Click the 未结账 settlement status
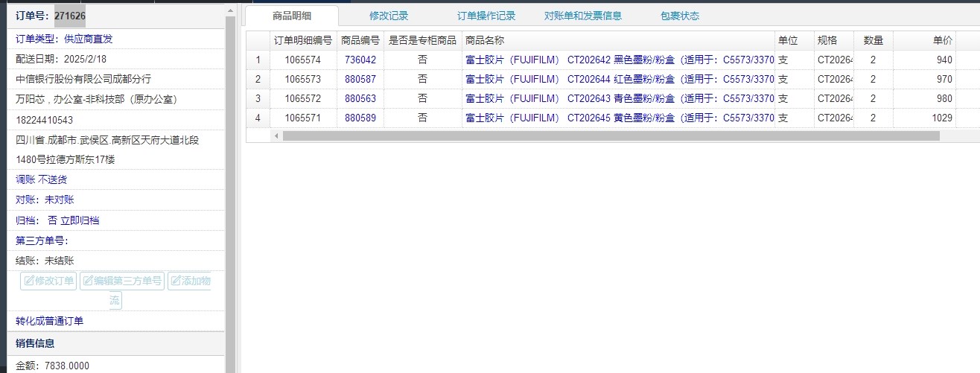This screenshot has height=373, width=980. coord(60,261)
